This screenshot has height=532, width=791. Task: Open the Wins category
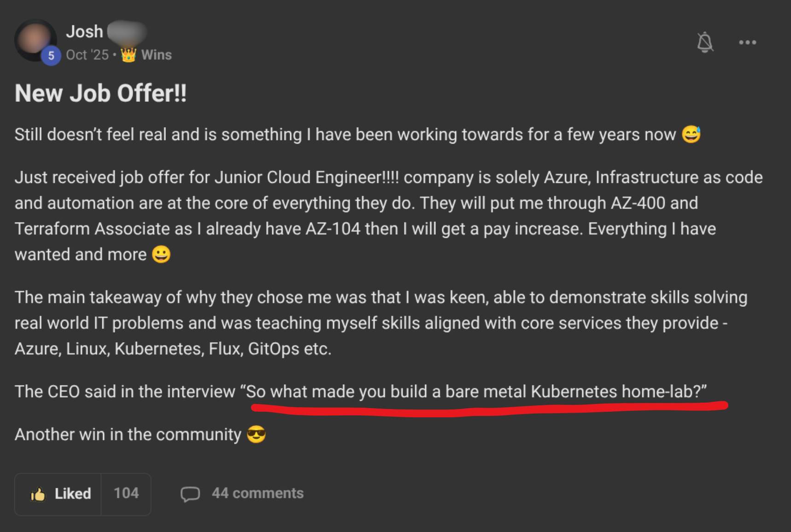pyautogui.click(x=156, y=55)
